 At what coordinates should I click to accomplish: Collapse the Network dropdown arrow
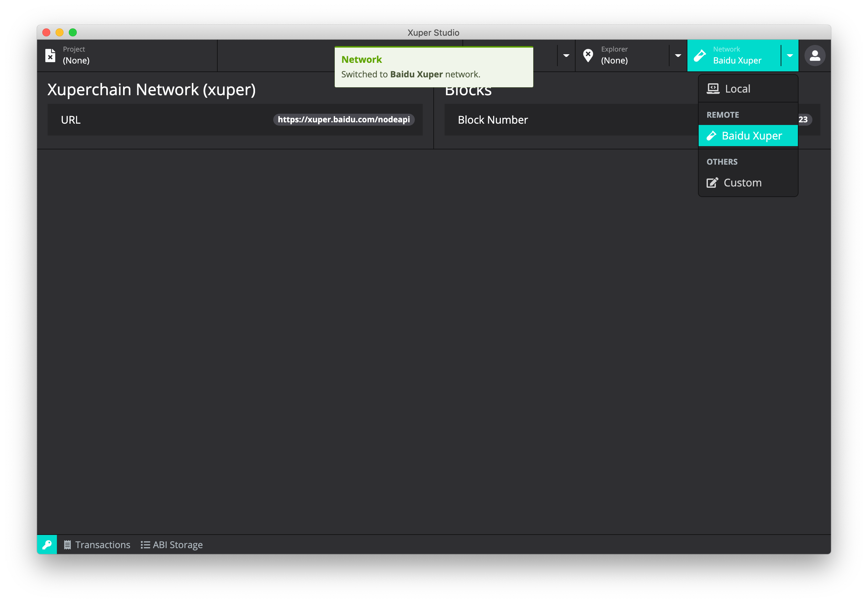pos(790,56)
